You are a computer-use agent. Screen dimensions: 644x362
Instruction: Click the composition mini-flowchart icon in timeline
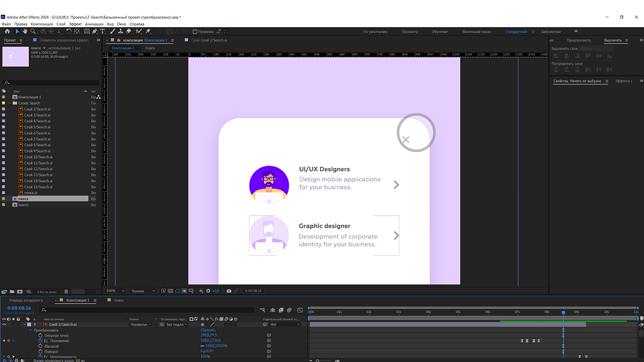click(263, 310)
